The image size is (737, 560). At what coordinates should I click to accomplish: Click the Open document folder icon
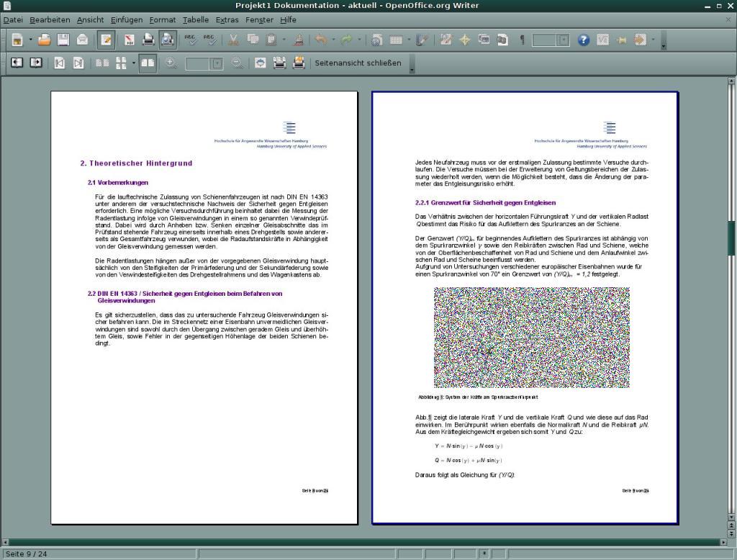point(45,40)
